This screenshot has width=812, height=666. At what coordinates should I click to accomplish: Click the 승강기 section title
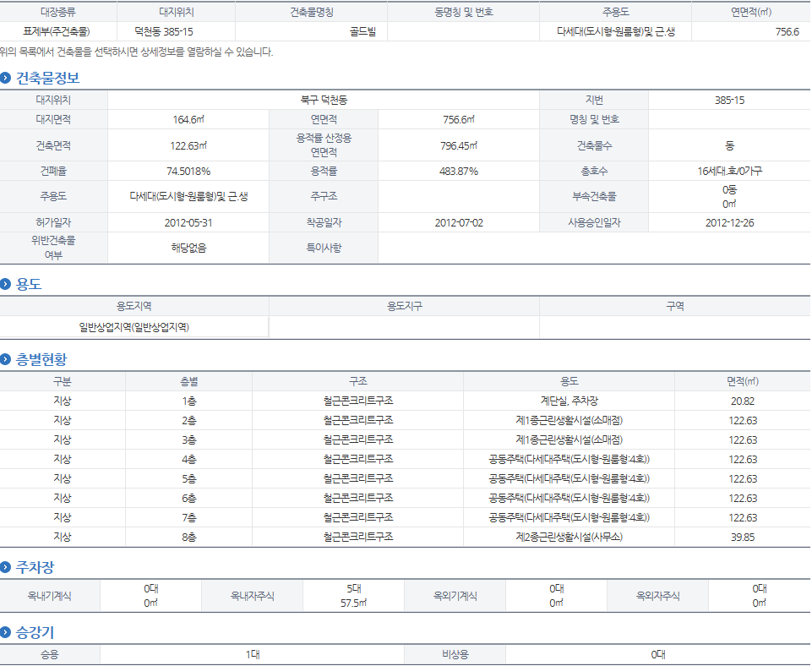click(35, 632)
